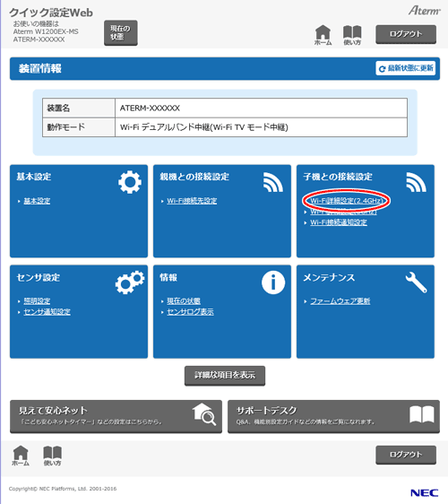
Task: Click the info icon in the 情報 panel
Action: click(273, 282)
